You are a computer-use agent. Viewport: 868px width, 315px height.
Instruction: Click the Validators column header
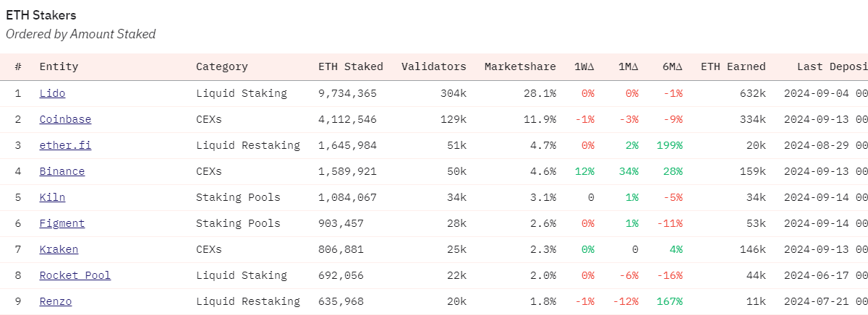[434, 66]
